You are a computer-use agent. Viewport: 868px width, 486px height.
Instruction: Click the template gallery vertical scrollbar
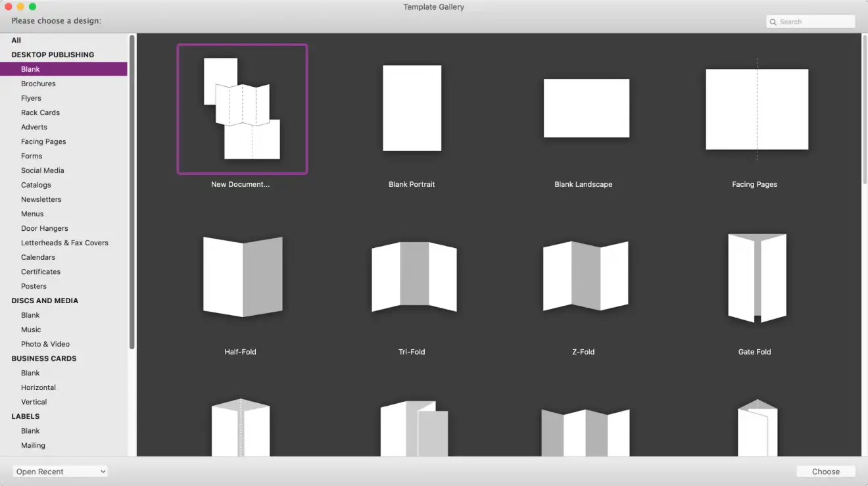865,109
